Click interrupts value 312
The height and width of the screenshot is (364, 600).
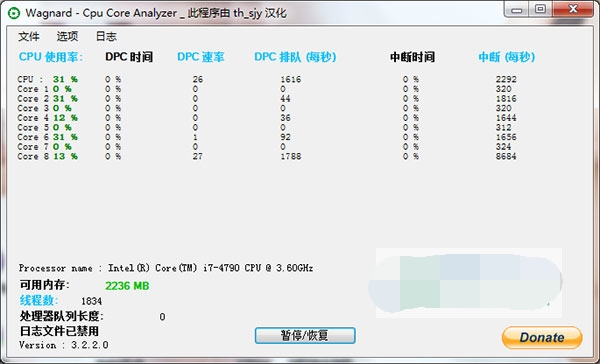(504, 127)
